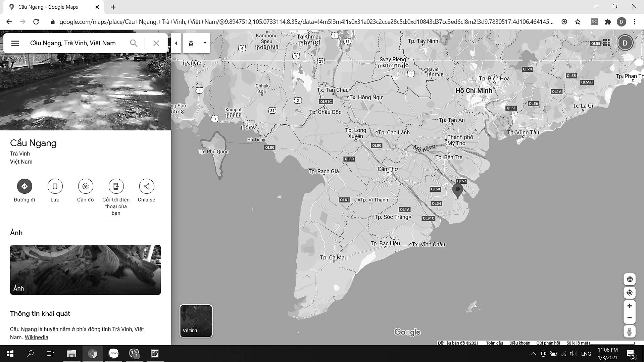Open the Wikipedia link

click(x=36, y=338)
